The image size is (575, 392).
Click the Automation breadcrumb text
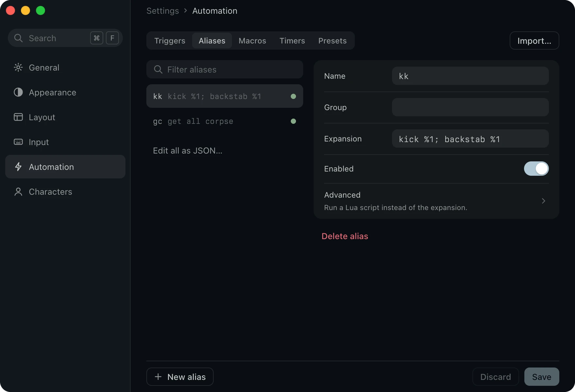(x=215, y=11)
